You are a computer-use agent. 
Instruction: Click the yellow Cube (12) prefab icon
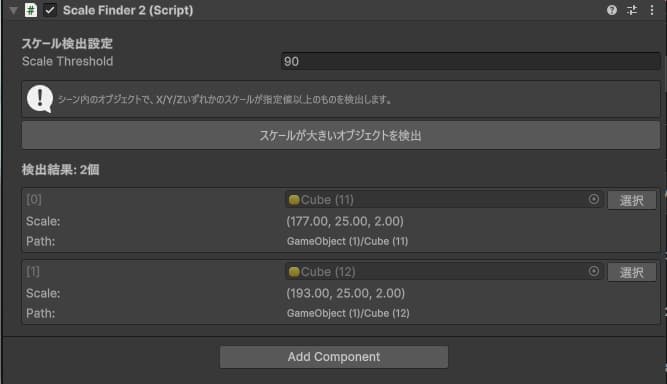pyautogui.click(x=294, y=271)
